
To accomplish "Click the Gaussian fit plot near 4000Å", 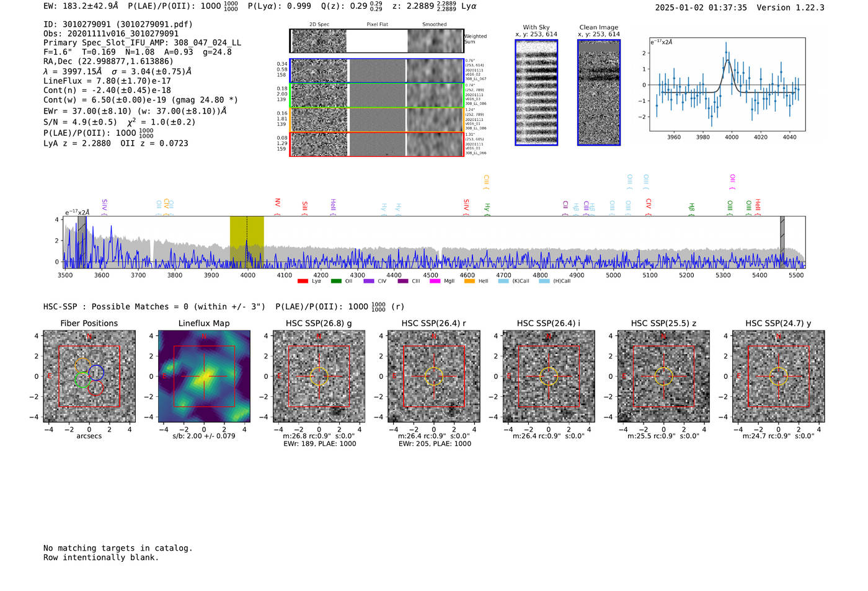I will [727, 84].
